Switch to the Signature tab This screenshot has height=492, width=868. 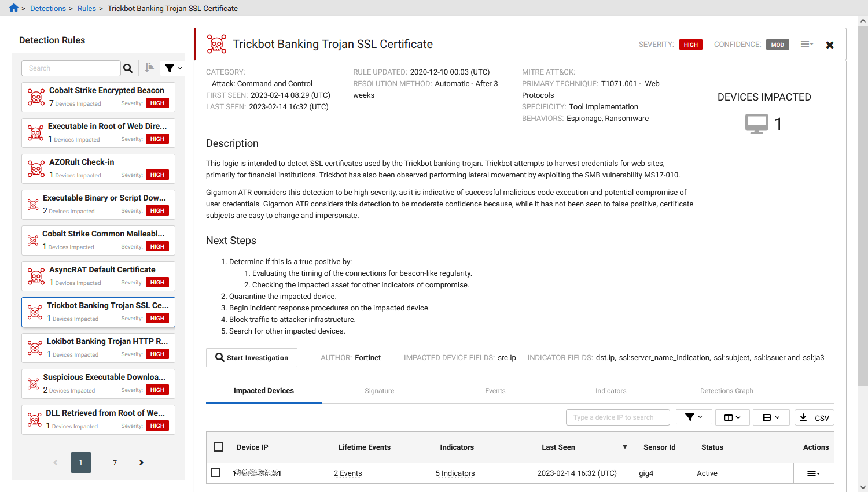click(x=379, y=390)
